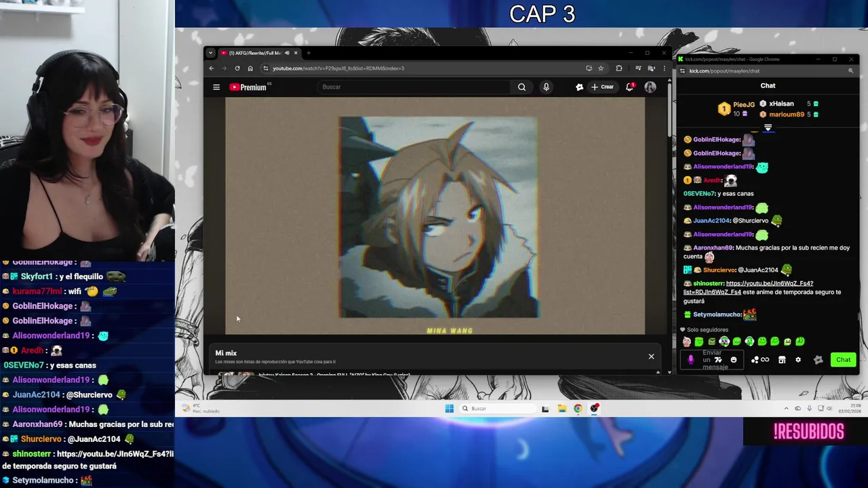Click the YouTube Premium logo

250,87
